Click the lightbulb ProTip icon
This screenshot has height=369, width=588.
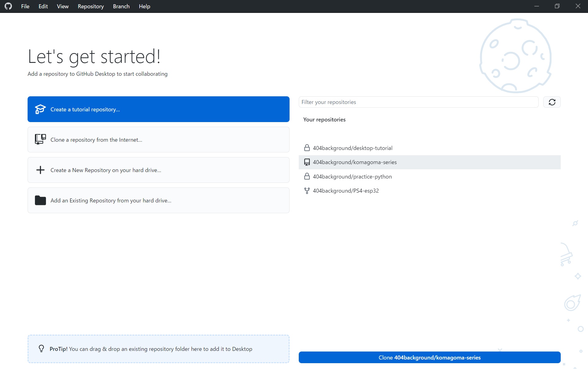click(41, 348)
